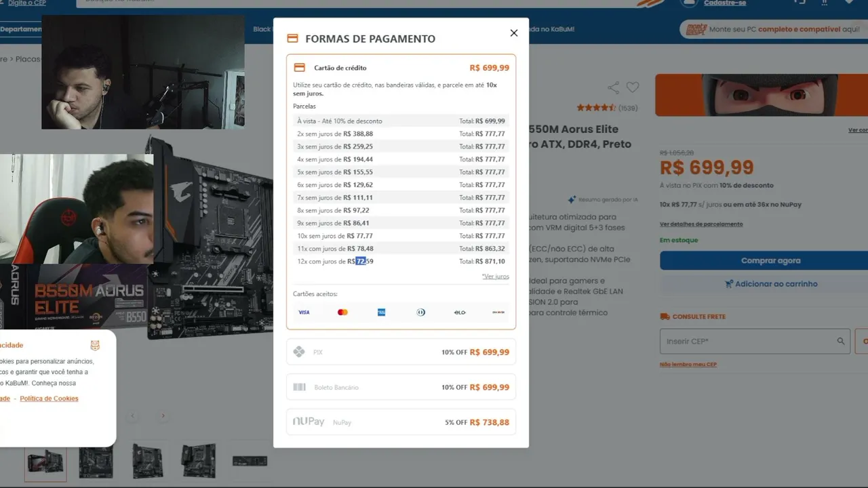Open Ver detalhes de parcelamento link

(701, 224)
